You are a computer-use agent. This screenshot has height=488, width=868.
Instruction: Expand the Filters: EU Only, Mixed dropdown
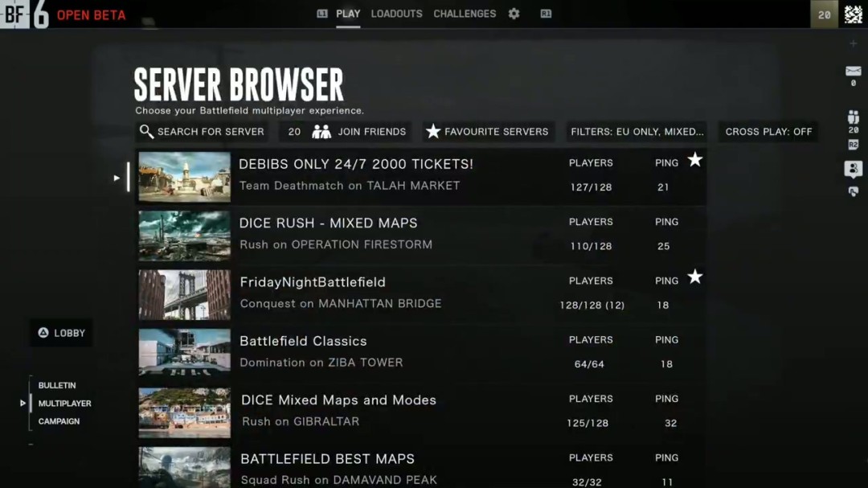[637, 132]
